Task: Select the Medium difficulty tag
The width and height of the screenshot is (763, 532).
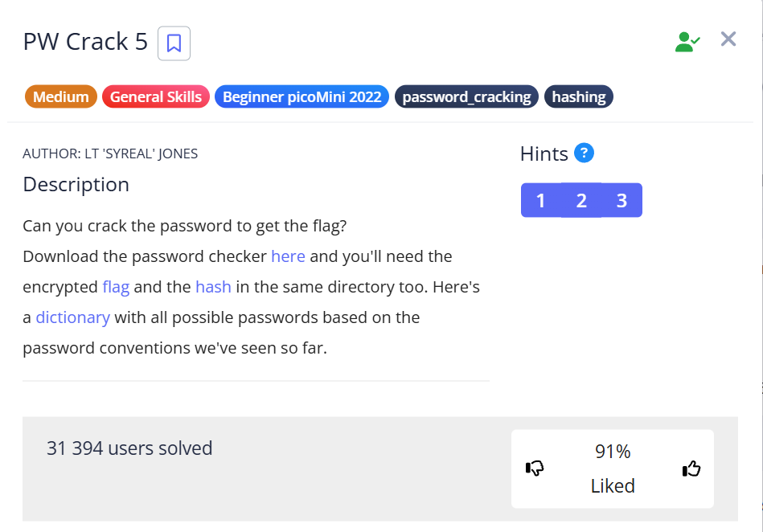Action: coord(61,97)
